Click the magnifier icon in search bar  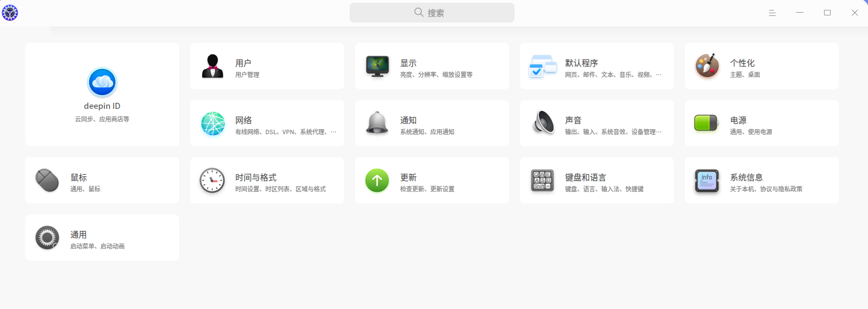(x=419, y=12)
